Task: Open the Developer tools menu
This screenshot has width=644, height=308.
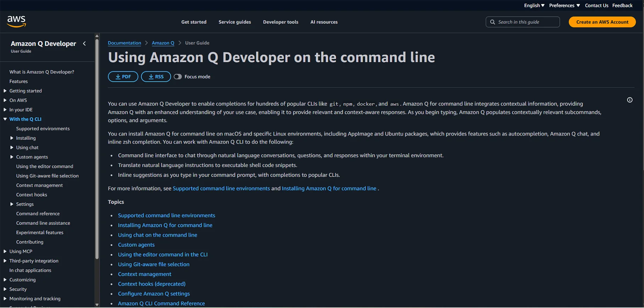Action: tap(281, 22)
